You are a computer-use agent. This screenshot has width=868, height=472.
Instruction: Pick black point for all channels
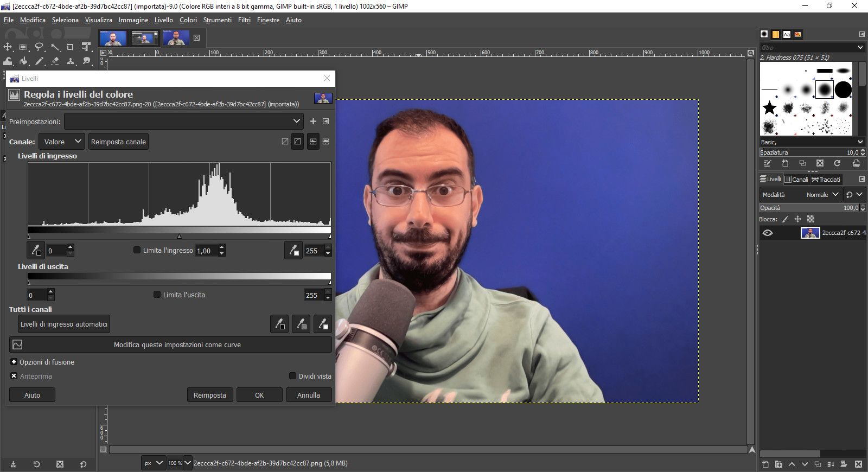[x=279, y=324]
